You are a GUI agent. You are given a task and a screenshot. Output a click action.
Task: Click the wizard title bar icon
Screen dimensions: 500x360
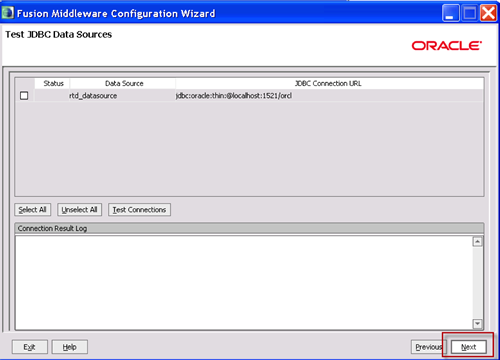point(8,13)
